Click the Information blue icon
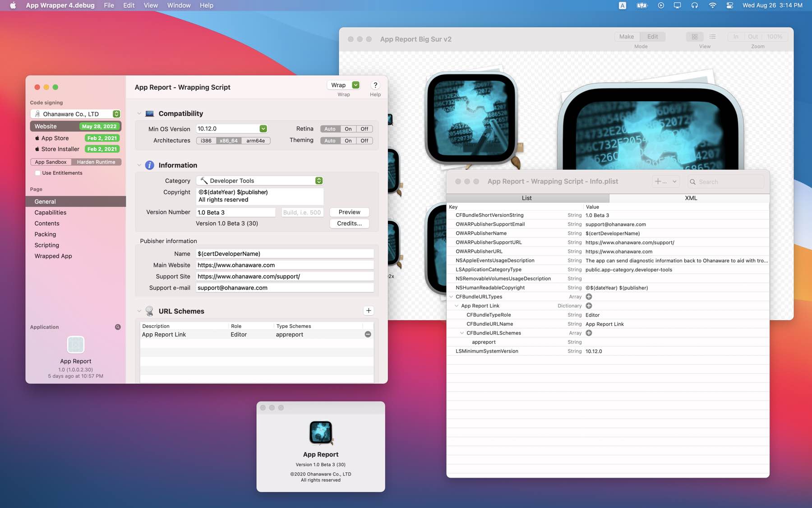 point(150,165)
